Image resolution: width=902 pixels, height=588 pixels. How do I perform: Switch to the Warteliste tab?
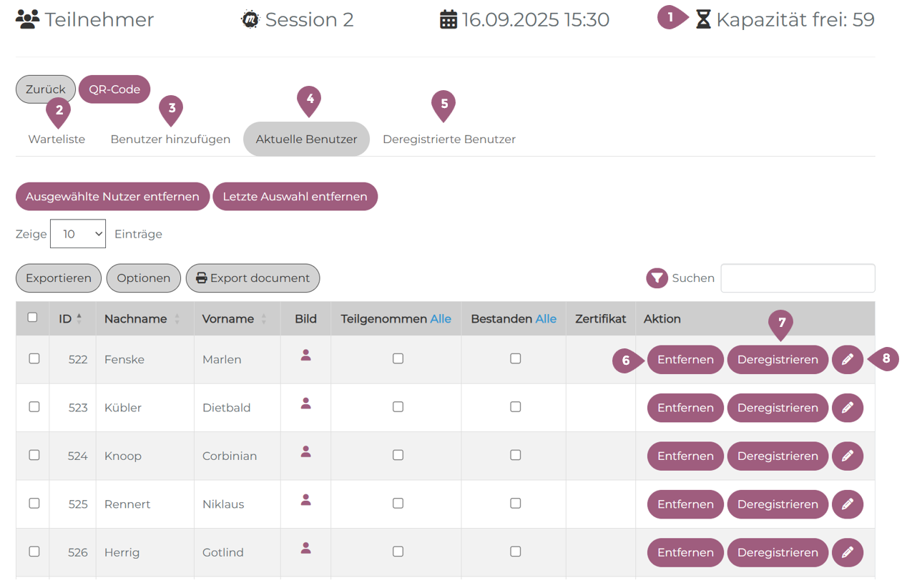click(57, 139)
